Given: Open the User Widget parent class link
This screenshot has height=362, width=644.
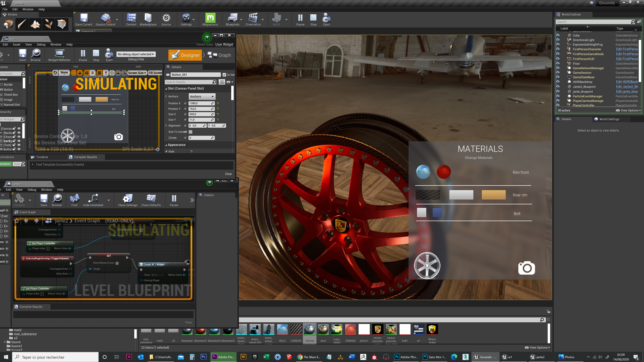Looking at the screenshot, I should click(224, 44).
